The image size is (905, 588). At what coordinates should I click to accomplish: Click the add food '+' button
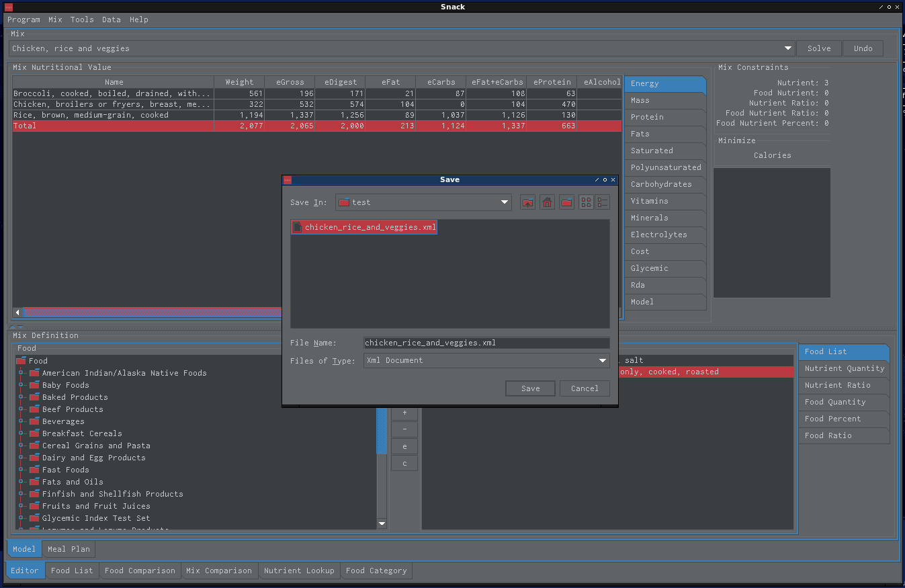point(404,413)
